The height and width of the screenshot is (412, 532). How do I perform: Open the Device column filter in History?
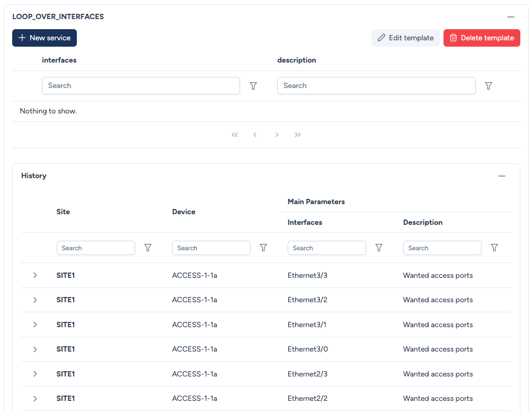(x=263, y=248)
